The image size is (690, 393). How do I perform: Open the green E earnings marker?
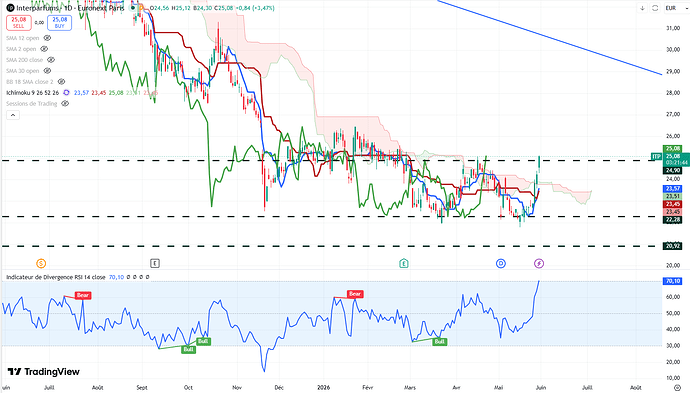click(404, 263)
